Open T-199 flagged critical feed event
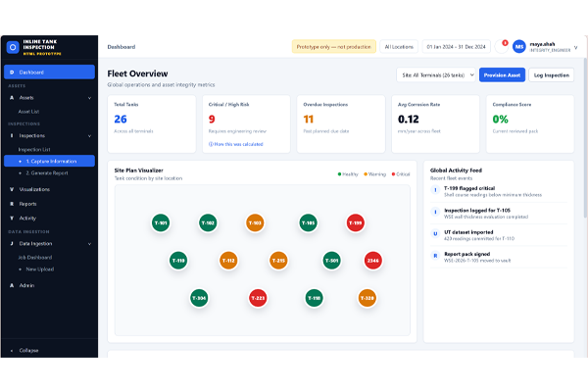This screenshot has height=392, width=588. [499, 191]
